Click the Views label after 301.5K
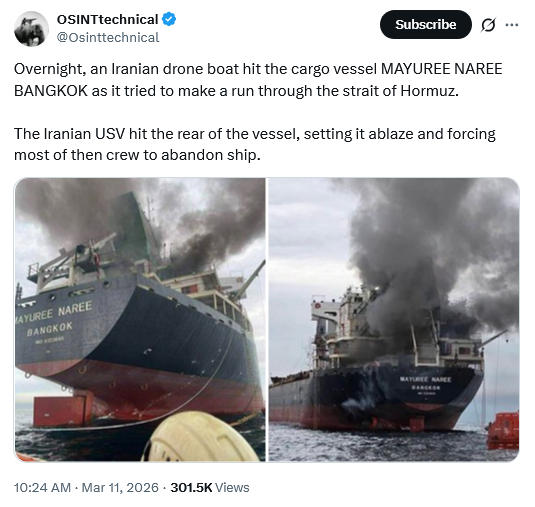 pos(232,488)
